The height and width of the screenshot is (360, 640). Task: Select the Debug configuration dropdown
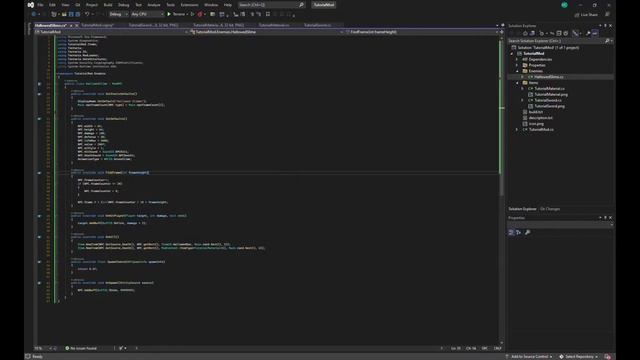click(x=118, y=14)
